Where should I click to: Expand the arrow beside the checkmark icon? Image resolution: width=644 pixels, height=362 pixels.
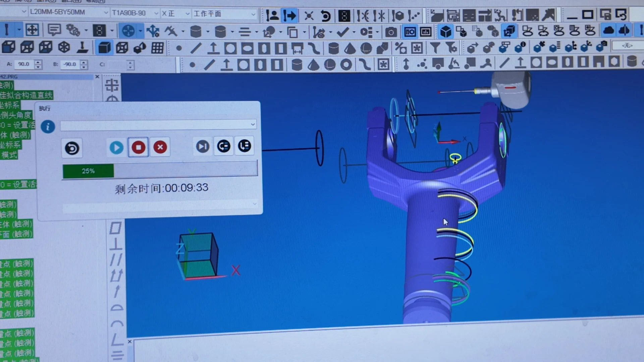coord(354,33)
